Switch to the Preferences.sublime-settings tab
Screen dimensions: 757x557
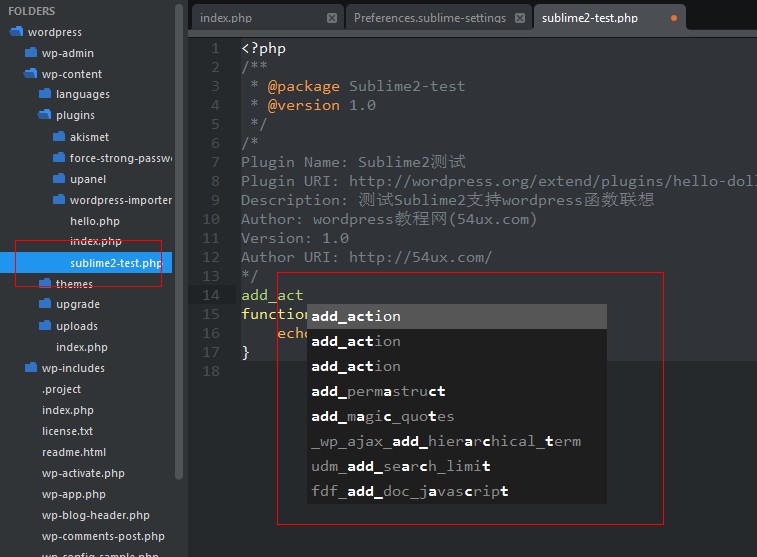click(x=428, y=18)
